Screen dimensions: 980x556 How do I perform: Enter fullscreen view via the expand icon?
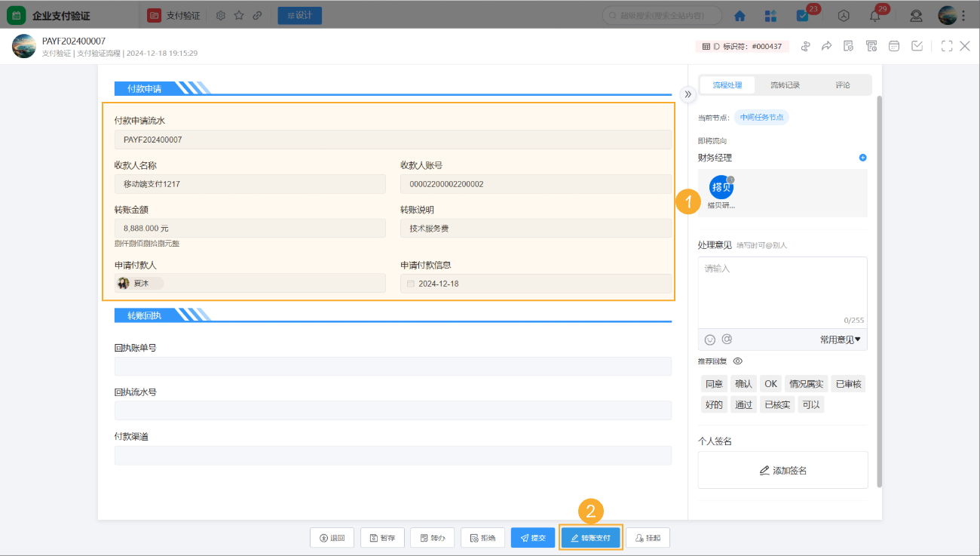point(947,46)
